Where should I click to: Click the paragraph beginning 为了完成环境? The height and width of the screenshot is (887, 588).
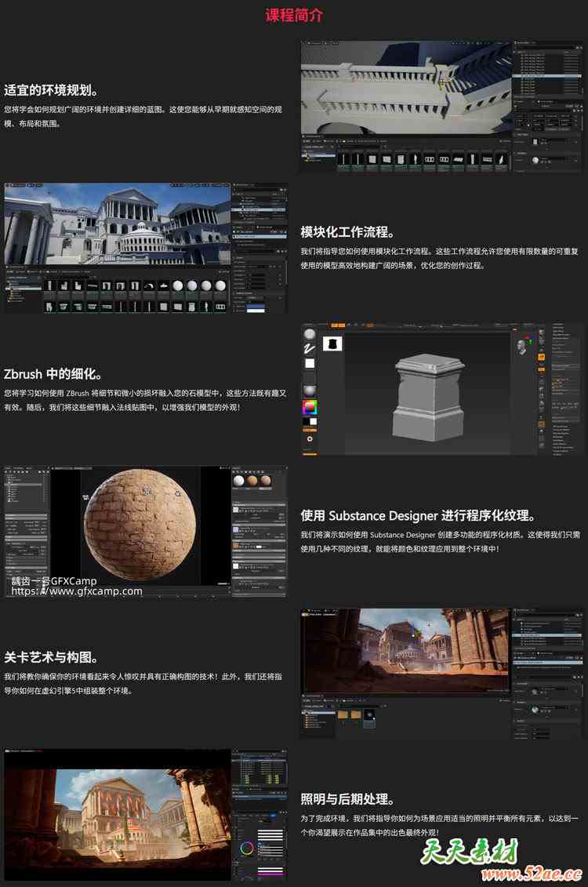pos(440,825)
